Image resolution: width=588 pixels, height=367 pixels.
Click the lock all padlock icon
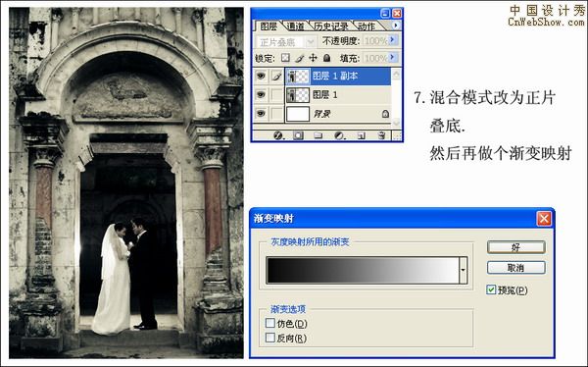326,58
